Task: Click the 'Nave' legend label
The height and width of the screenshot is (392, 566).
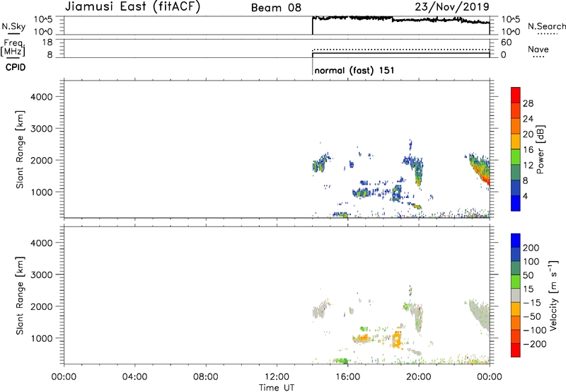Action: click(538, 49)
